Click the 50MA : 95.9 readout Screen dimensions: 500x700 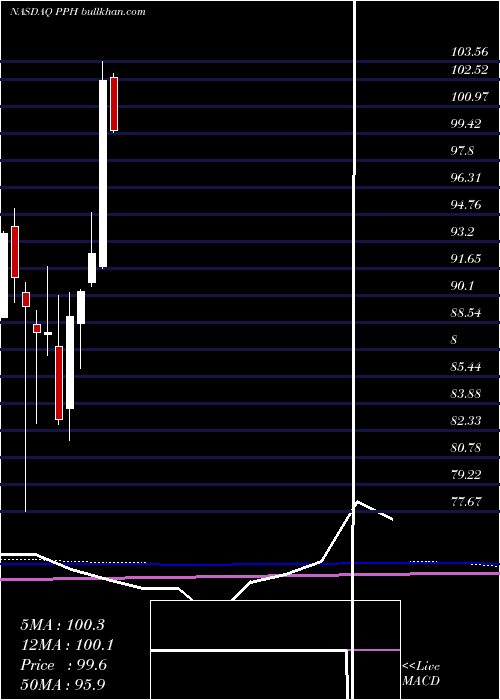[x=63, y=684]
